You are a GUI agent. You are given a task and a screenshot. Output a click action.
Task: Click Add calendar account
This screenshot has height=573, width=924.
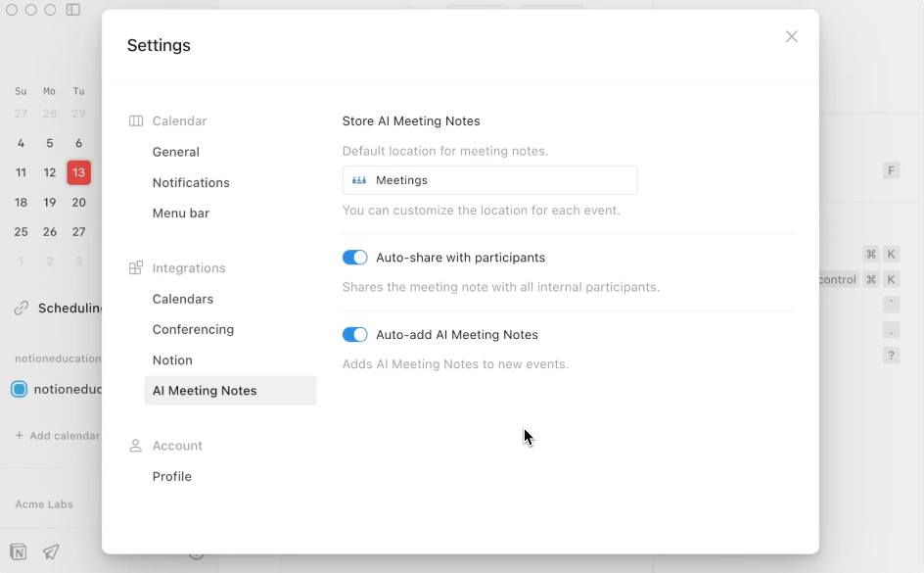coord(58,436)
